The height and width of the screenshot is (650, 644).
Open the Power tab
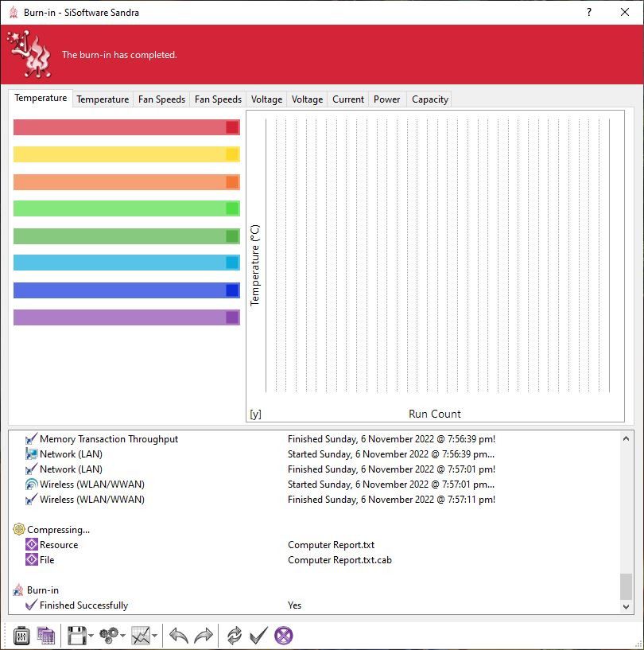(x=387, y=99)
